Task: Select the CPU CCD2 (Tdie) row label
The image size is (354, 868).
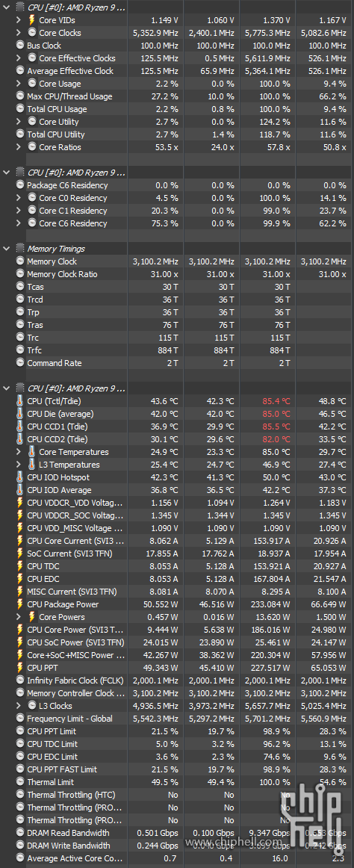Action: pyautogui.click(x=58, y=439)
